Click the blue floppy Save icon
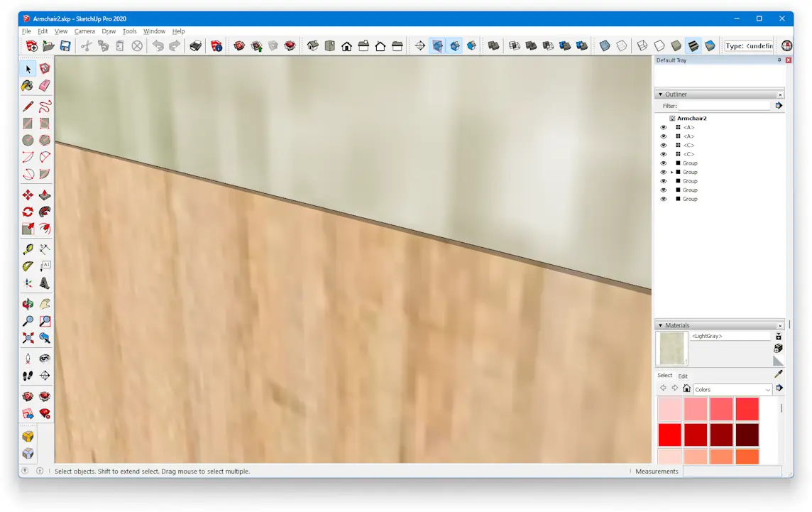Screen dimensions: 812x512 pos(65,46)
